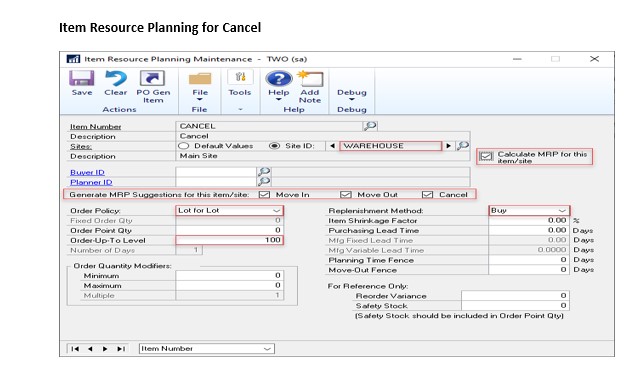Click the Clear icon in toolbar
The image size is (641, 370).
(116, 78)
